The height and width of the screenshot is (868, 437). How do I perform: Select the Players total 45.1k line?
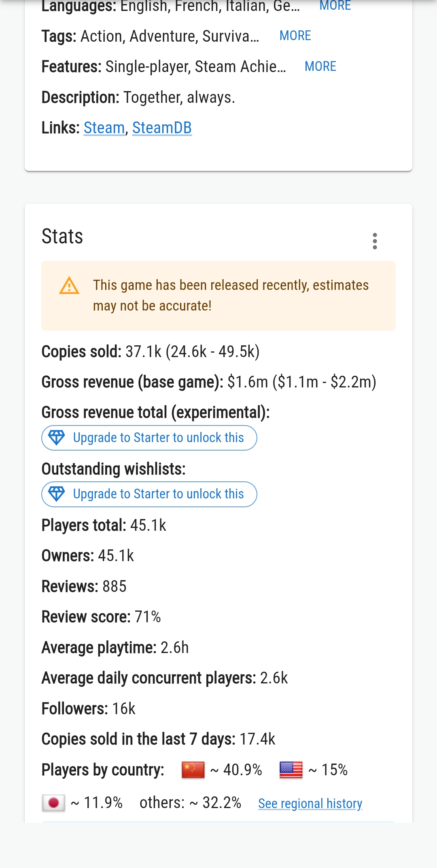104,525
